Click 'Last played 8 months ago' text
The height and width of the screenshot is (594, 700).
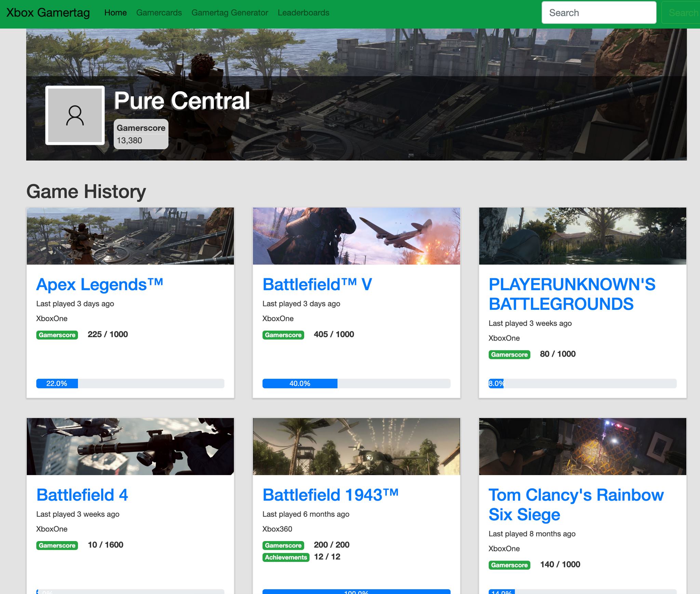point(532,534)
